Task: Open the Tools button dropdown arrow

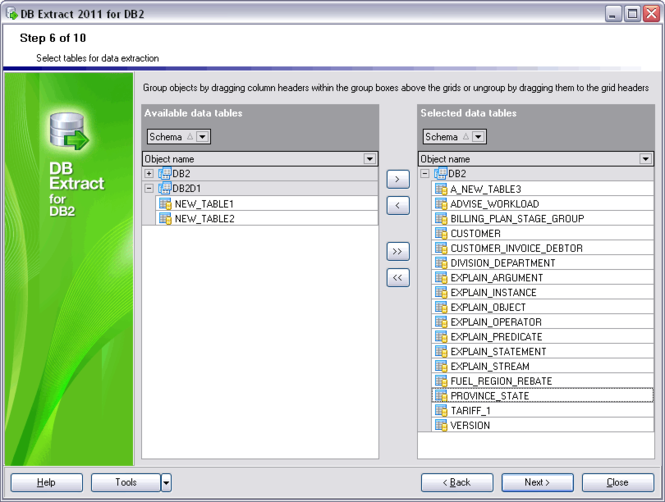Action: click(x=166, y=482)
